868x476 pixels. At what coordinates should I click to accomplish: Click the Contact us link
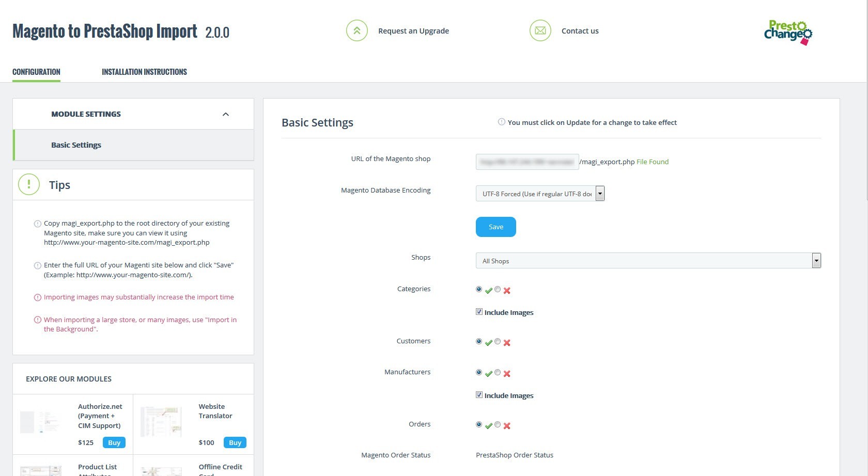(x=580, y=31)
